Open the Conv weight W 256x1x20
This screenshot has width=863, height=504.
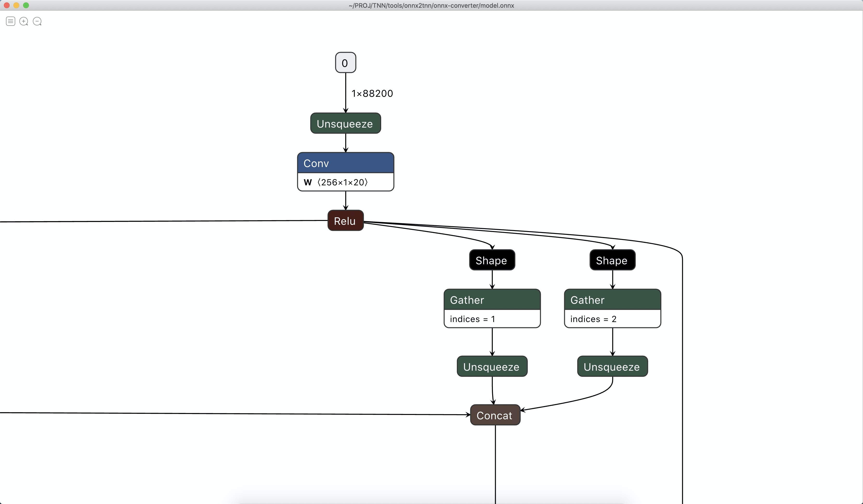click(x=345, y=182)
